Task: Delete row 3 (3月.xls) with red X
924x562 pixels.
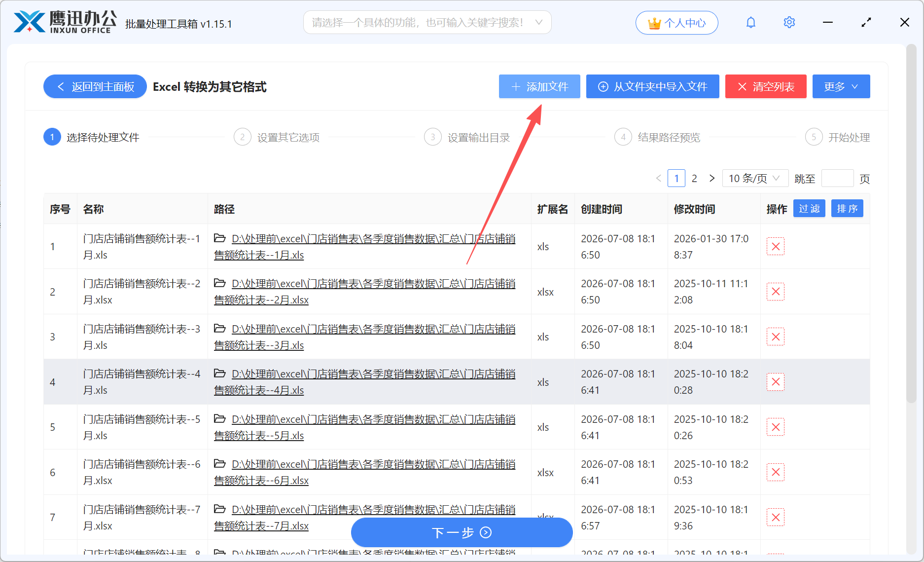Action: click(x=775, y=337)
